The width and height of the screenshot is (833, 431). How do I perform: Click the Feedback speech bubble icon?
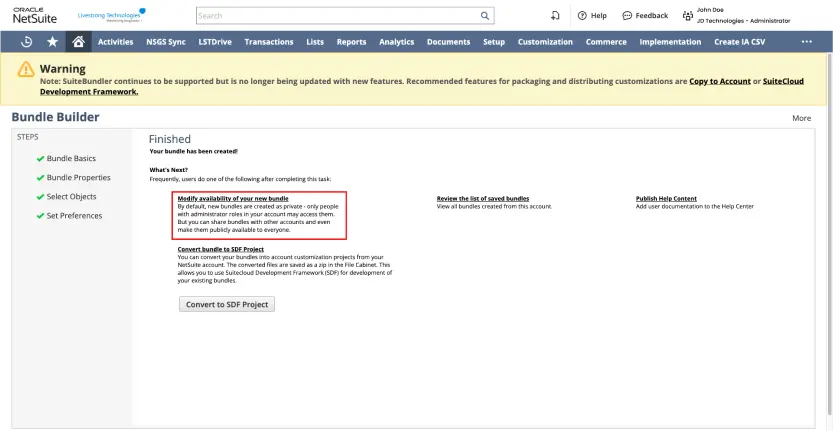click(x=627, y=16)
